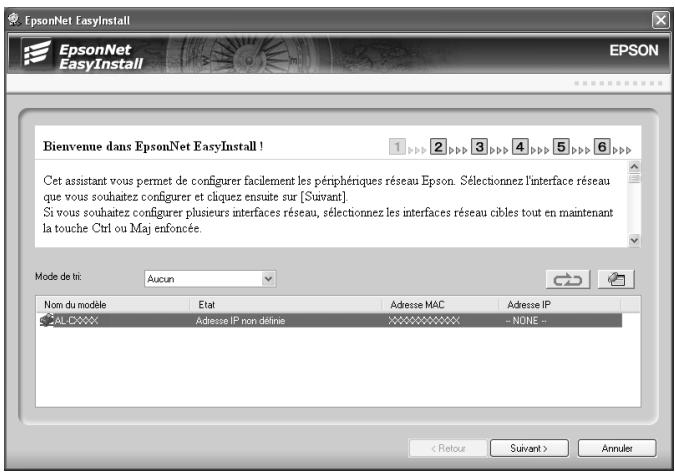The width and height of the screenshot is (675, 472).
Task: Sort by Adresse MAC column header
Action: (x=440, y=304)
